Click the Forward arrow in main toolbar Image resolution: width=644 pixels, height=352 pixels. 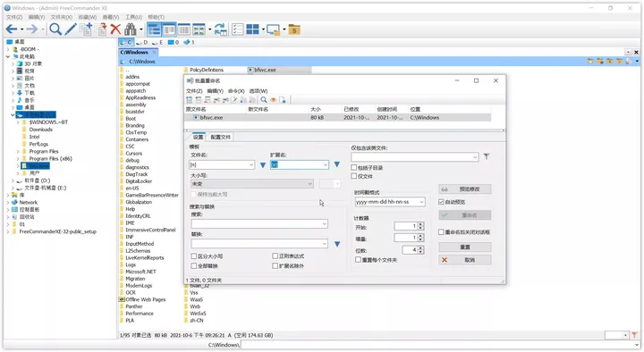31,29
